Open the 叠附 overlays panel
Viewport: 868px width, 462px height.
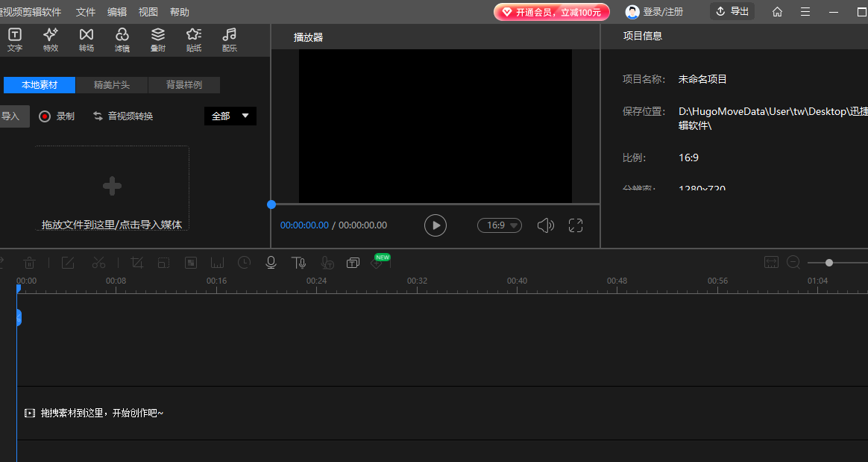point(158,40)
